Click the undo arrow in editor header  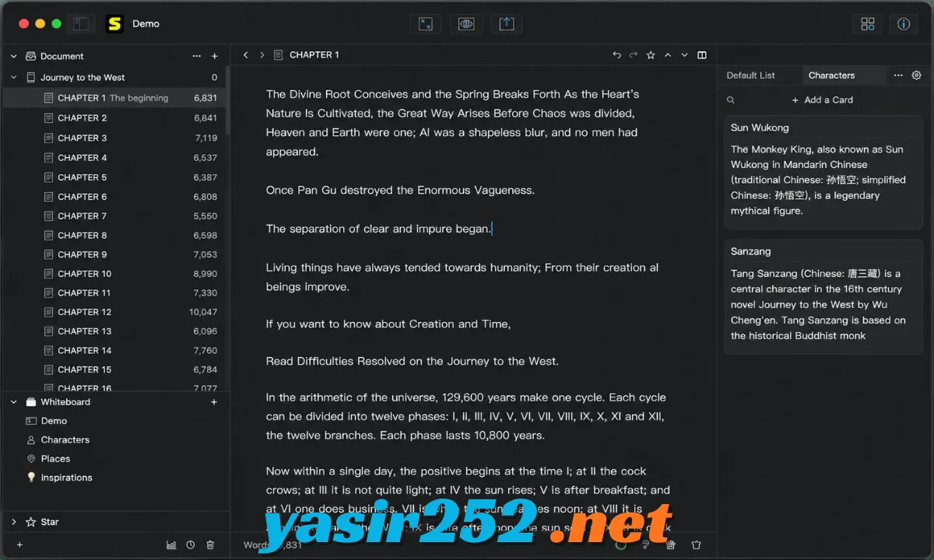[x=616, y=55]
